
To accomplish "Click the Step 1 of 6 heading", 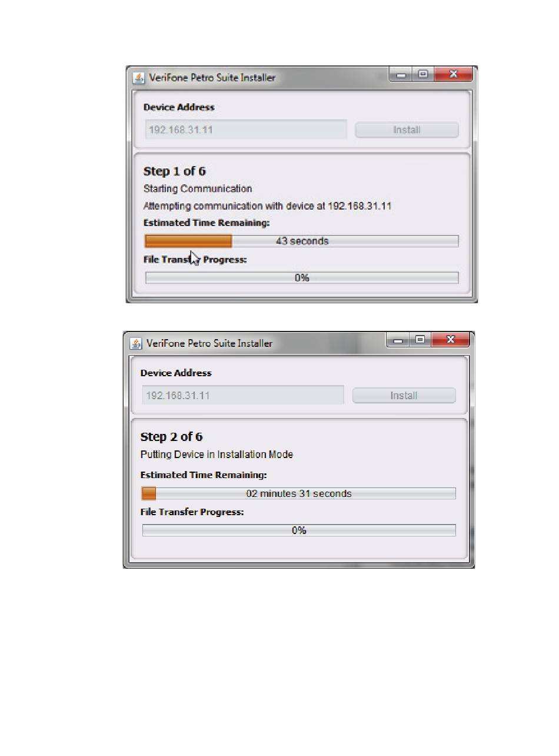I will 175,171.
